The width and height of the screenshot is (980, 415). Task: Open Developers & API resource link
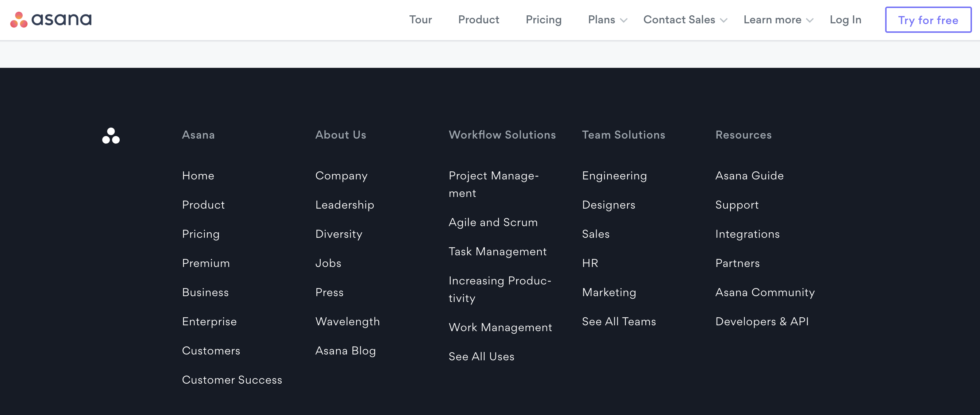[761, 321]
